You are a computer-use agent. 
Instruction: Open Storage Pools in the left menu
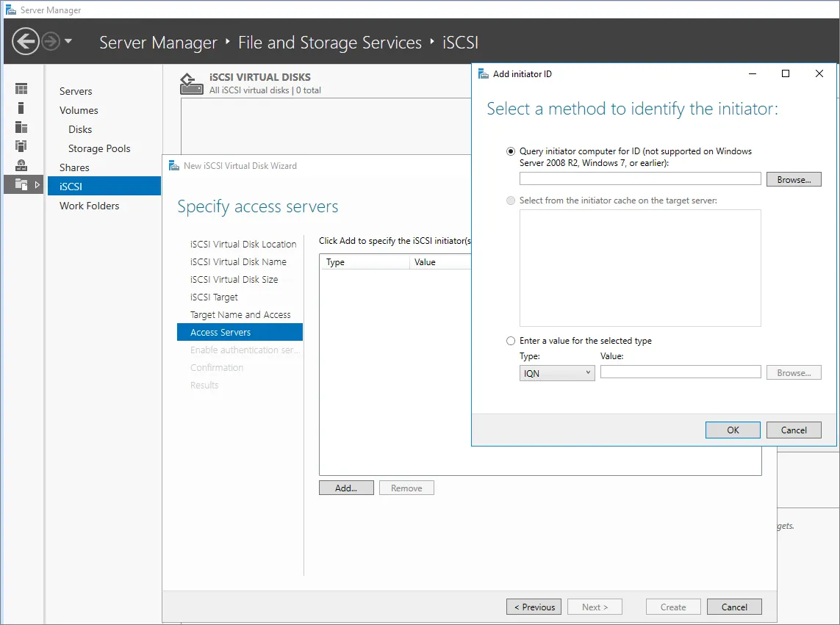(99, 148)
